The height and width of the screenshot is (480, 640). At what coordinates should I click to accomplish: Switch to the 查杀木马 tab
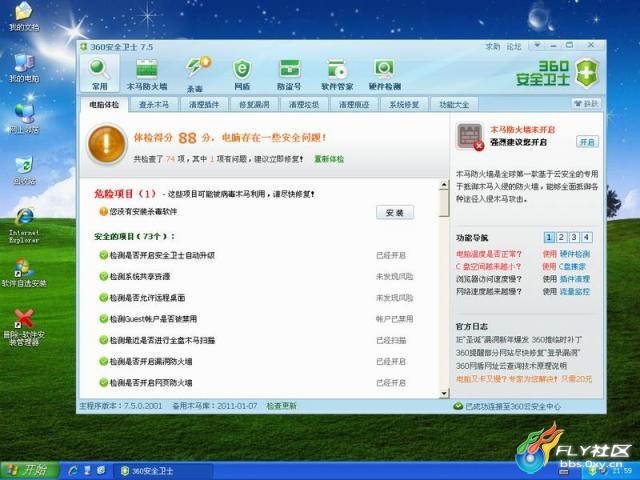point(154,104)
